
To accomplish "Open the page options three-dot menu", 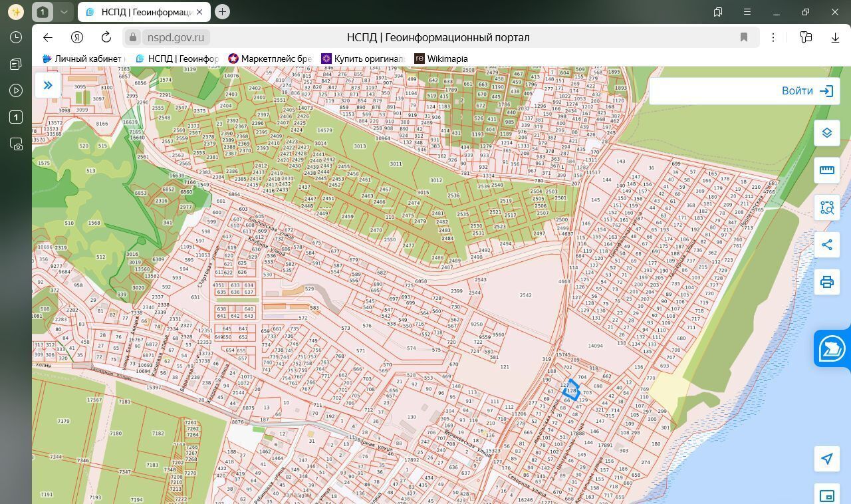I will [x=773, y=37].
